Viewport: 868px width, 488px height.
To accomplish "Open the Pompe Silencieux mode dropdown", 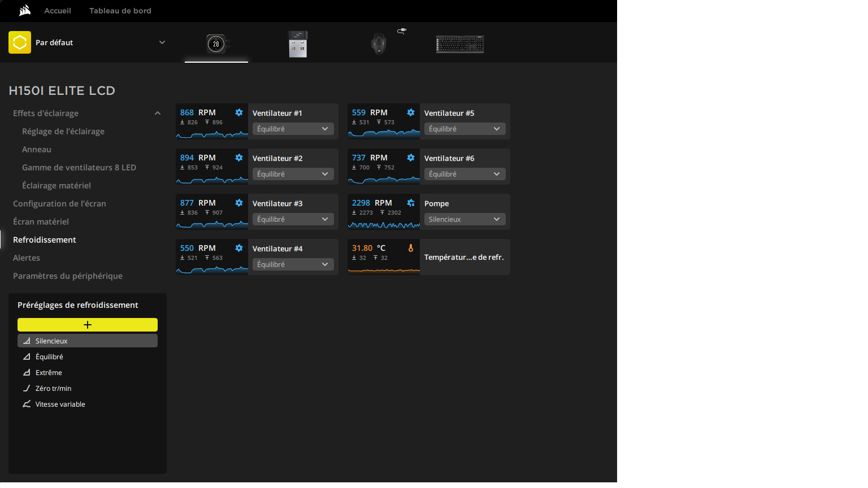I will pyautogui.click(x=465, y=219).
